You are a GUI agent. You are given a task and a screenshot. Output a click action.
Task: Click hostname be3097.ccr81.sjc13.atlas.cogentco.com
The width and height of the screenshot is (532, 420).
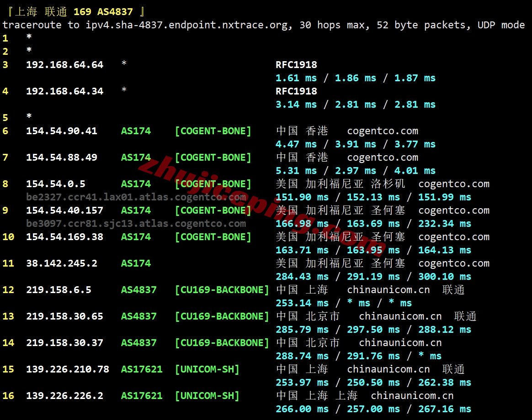click(137, 223)
